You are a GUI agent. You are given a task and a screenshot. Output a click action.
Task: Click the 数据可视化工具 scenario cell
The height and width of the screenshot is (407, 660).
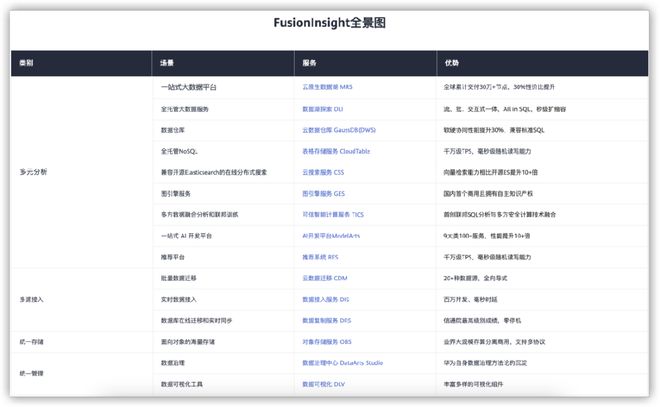click(181, 384)
